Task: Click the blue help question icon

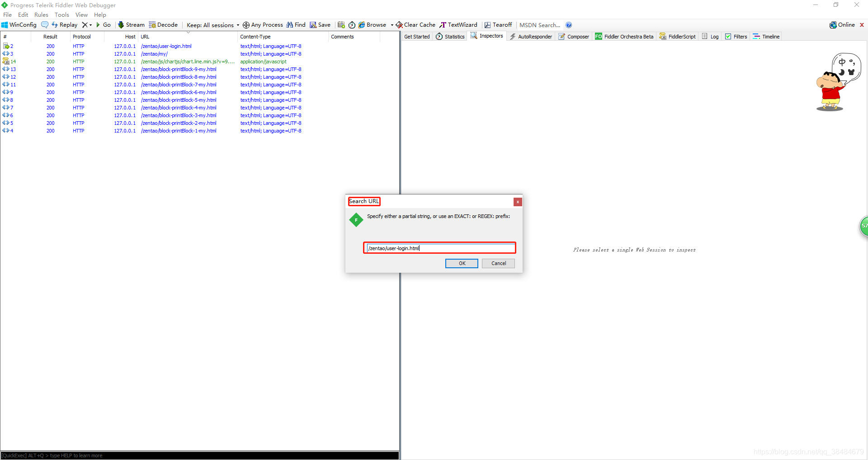Action: click(569, 25)
